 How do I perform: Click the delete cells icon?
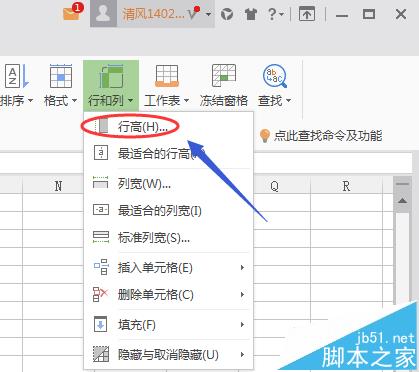[x=101, y=294]
